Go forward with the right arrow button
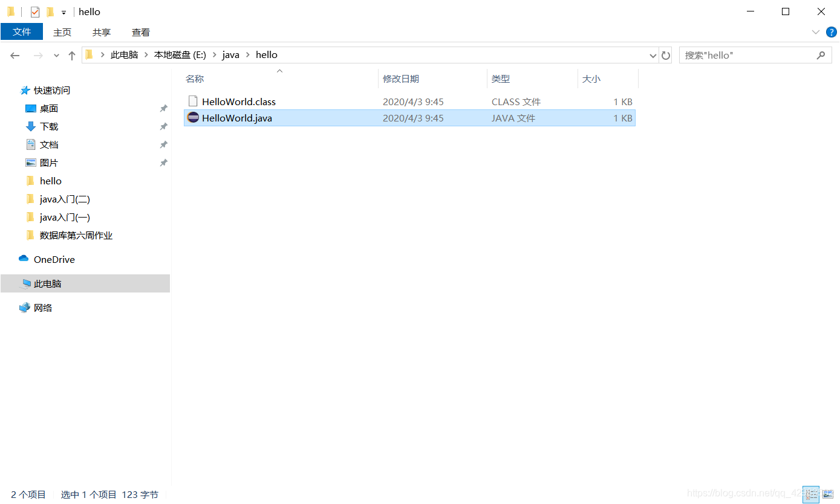 pyautogui.click(x=38, y=55)
